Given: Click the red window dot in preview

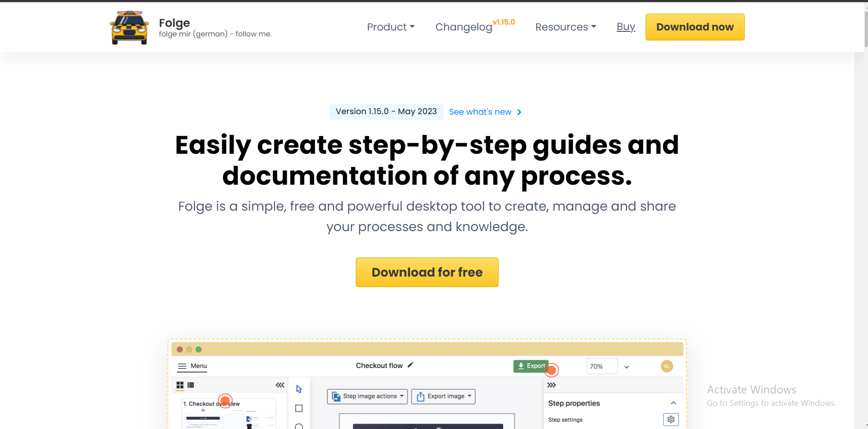Looking at the screenshot, I should coord(180,349).
